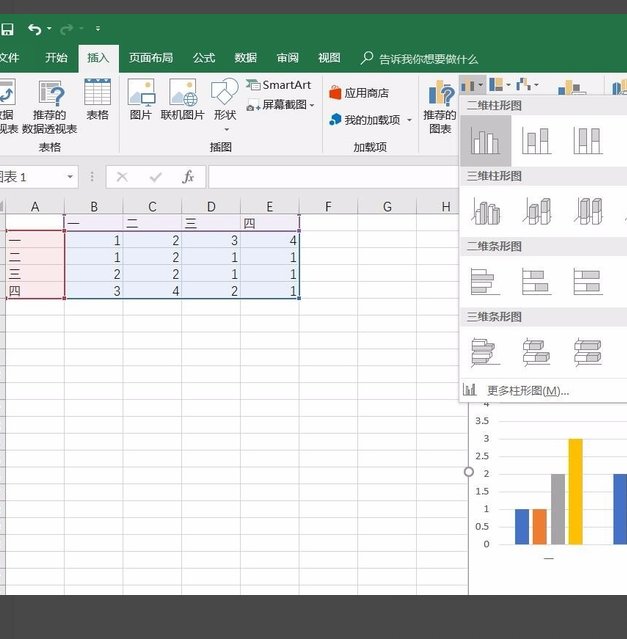Choose 3D 100% stacked bar chart
The width and height of the screenshot is (627, 639).
587,352
